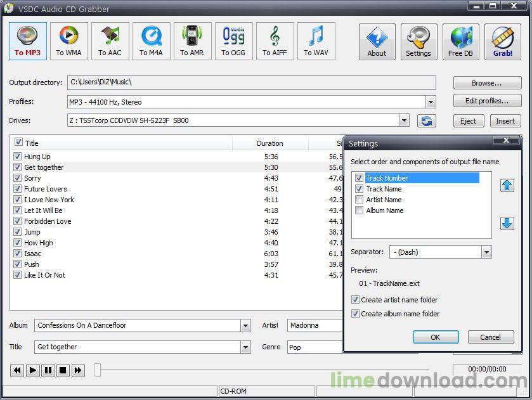Sort tracks by Duration column header
This screenshot has height=400, width=532.
(x=269, y=143)
